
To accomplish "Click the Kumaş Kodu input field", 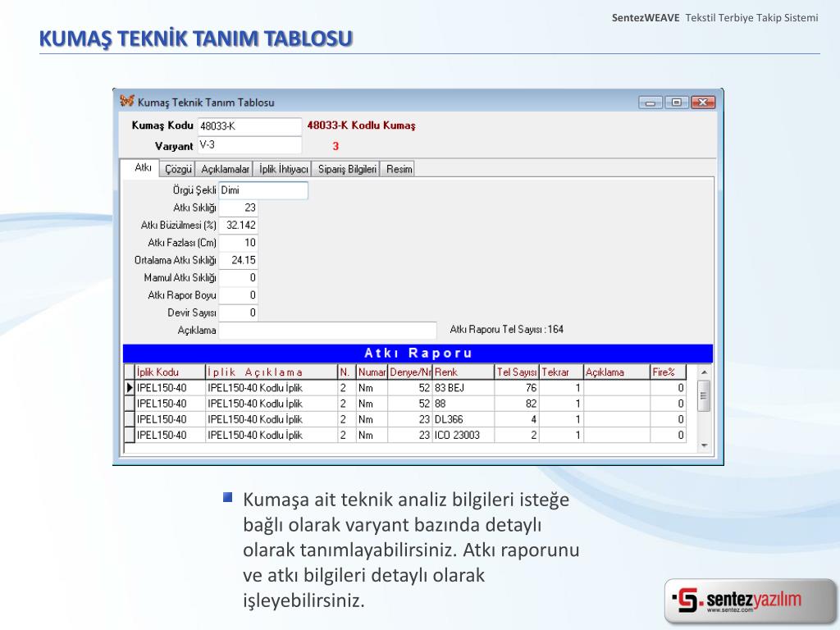I will (249, 126).
